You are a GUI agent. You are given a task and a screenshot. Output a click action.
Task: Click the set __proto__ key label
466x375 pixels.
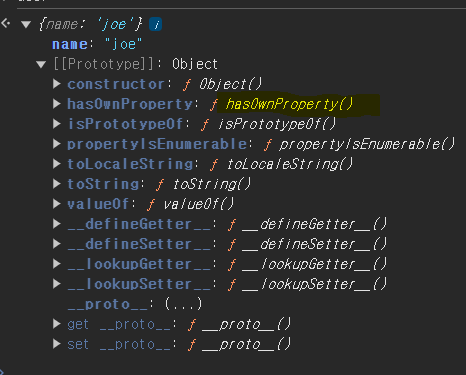tap(119, 344)
